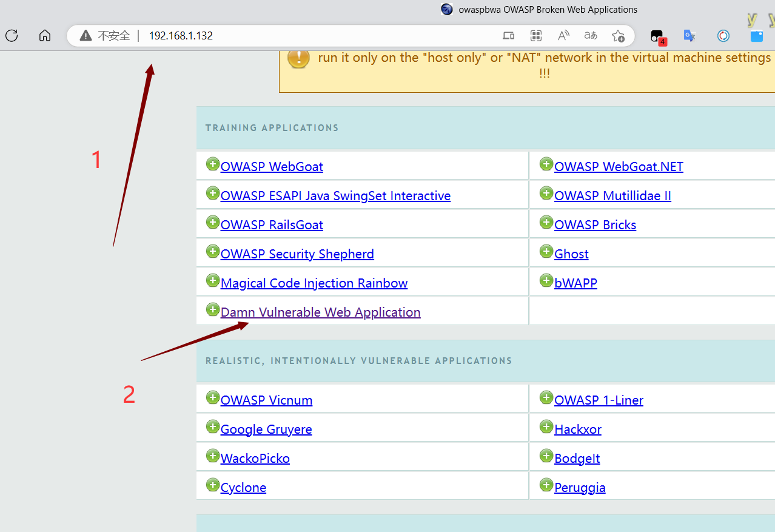Select the OWASP Broken Web Applications tab title
This screenshot has width=775, height=532.
(x=548, y=10)
